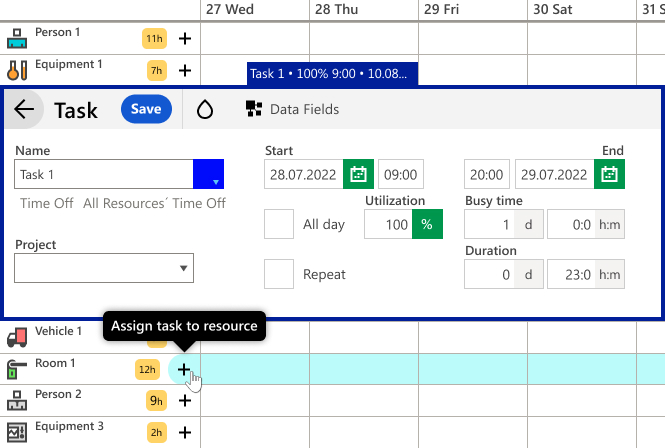Image resolution: width=665 pixels, height=448 pixels.
Task: Open the droplet color icon
Action: (205, 109)
